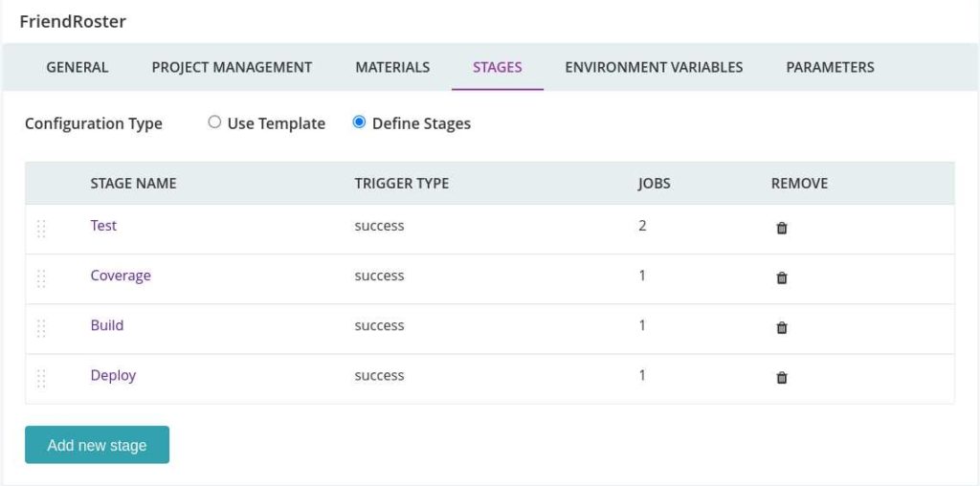The height and width of the screenshot is (486, 980).
Task: Select the Use Template radio option
Action: 215,122
